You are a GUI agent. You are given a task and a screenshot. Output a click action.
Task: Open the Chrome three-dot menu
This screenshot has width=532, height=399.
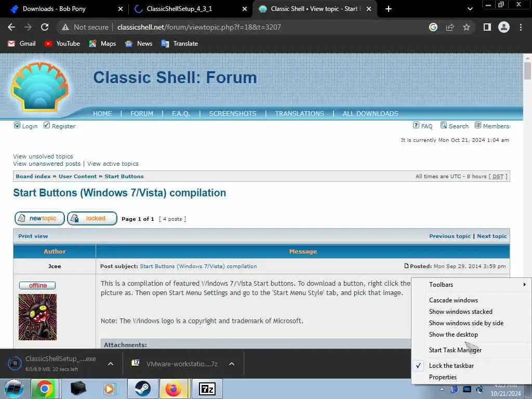click(x=521, y=27)
